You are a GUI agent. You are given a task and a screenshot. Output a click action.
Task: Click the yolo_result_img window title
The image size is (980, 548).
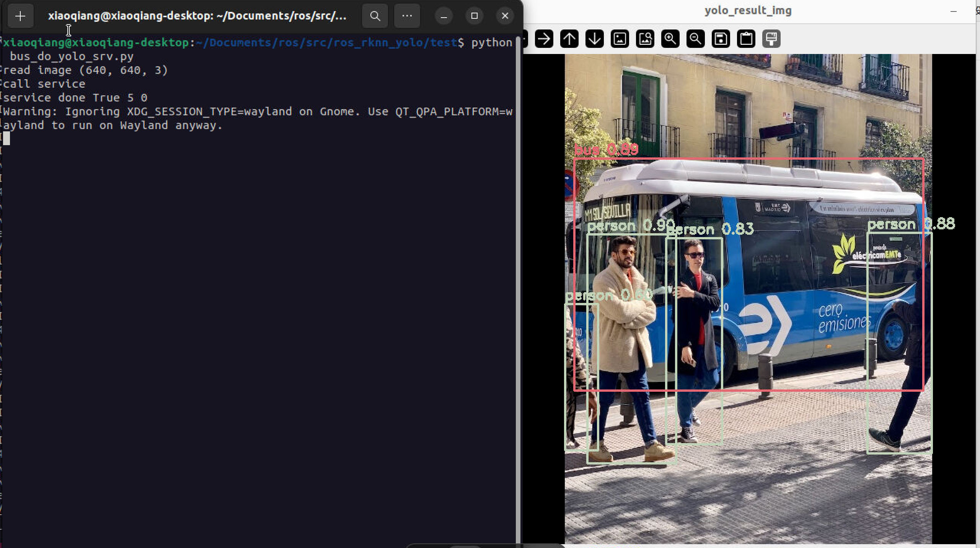[x=748, y=11]
